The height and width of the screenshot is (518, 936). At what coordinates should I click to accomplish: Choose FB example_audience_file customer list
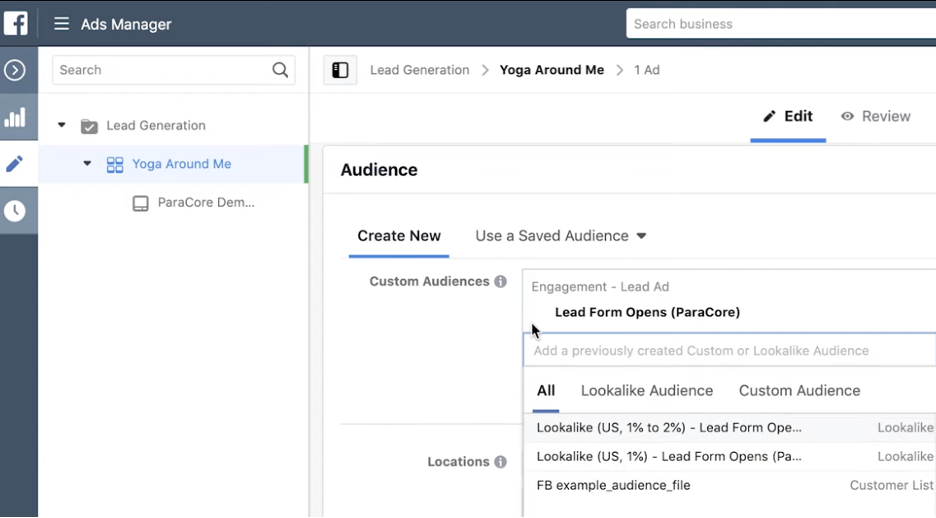click(730, 485)
